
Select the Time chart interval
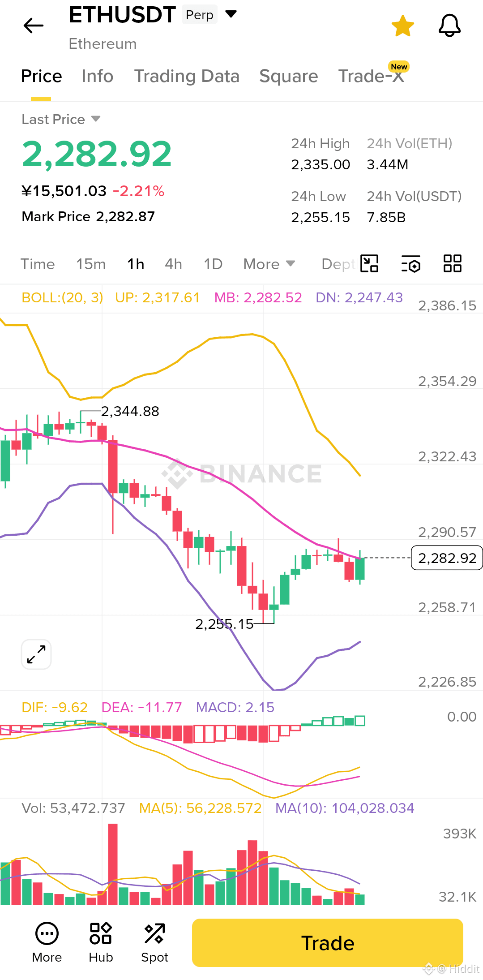[x=38, y=264]
